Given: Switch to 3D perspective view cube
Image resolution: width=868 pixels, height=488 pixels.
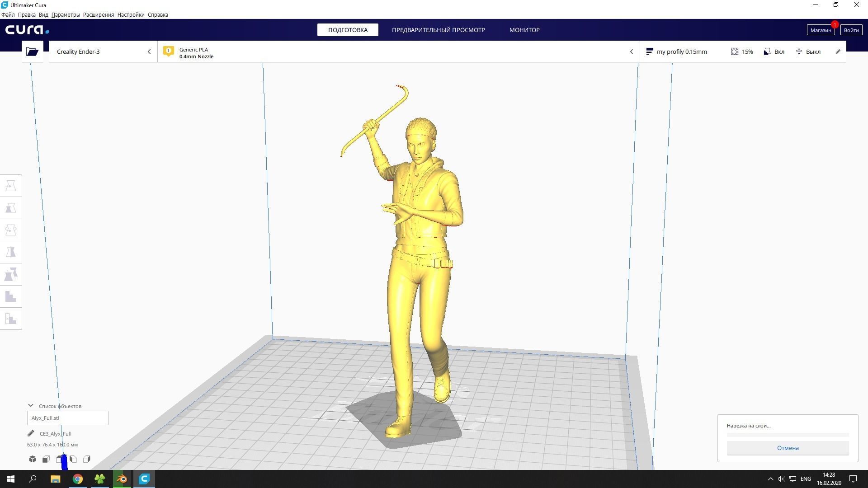Looking at the screenshot, I should click(33, 459).
